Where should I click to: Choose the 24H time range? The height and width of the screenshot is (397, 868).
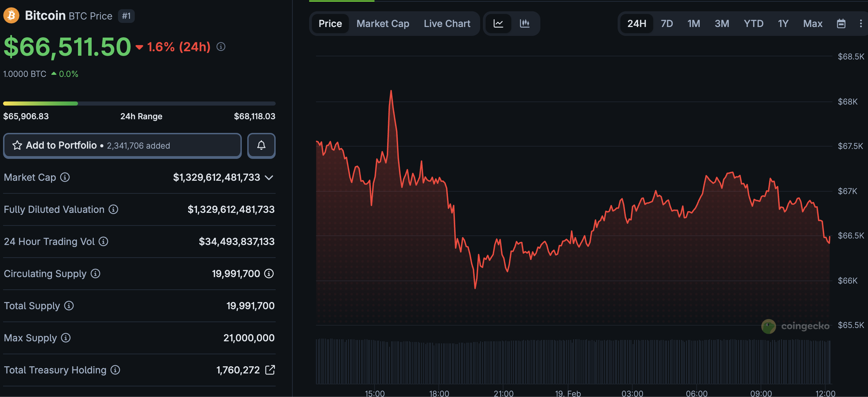click(x=637, y=24)
